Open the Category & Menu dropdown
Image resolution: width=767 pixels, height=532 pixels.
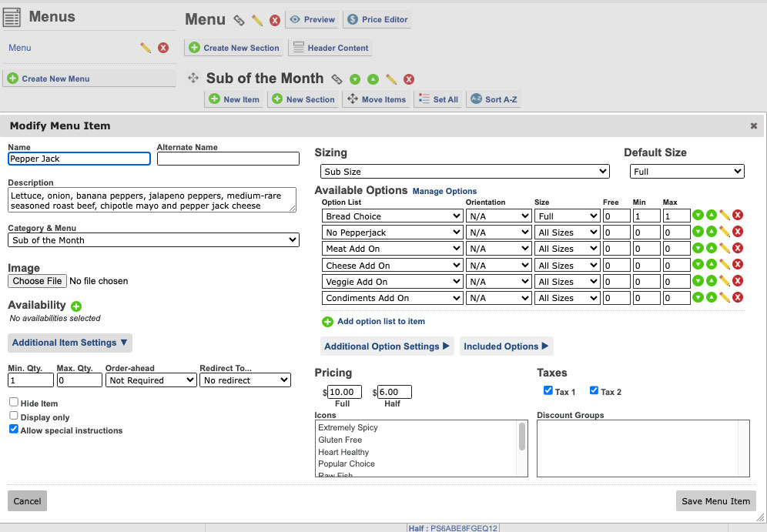[153, 240]
